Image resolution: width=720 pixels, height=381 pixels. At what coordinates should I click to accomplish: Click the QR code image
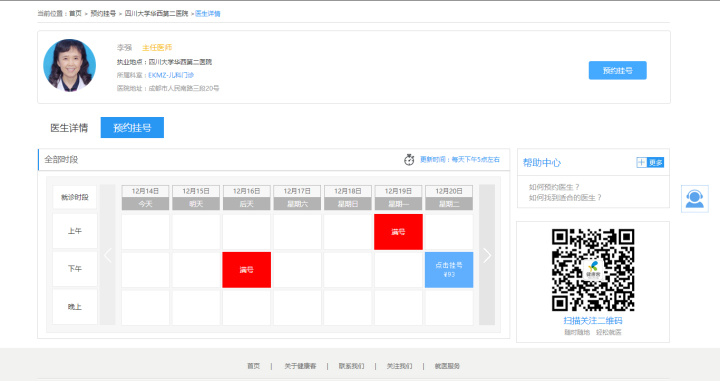click(593, 270)
